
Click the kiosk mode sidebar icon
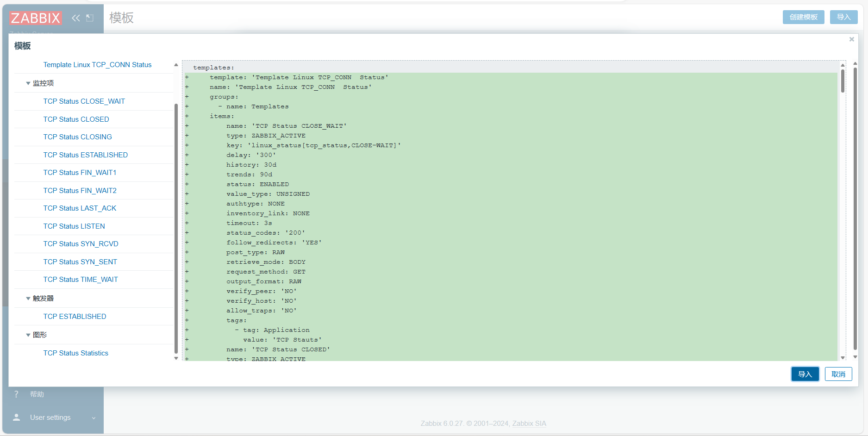(x=90, y=18)
